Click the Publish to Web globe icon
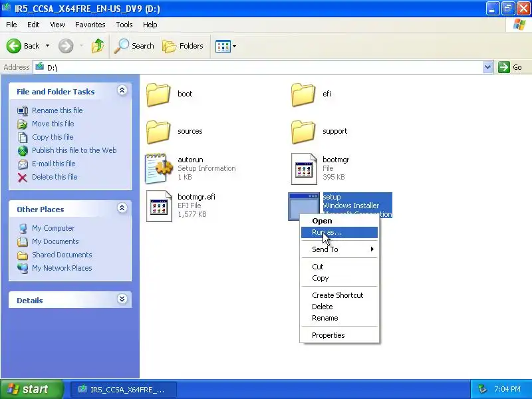Viewport: 532px width, 399px height. pyautogui.click(x=23, y=151)
